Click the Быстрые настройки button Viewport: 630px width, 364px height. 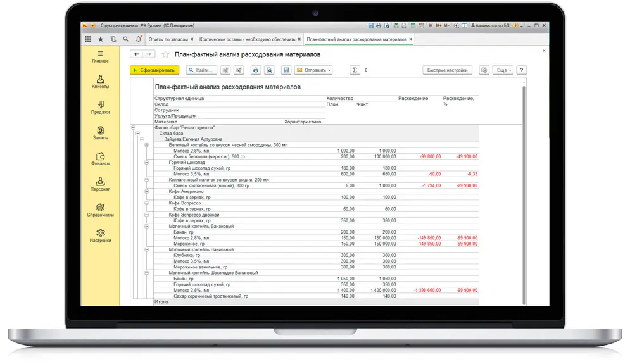pos(447,70)
